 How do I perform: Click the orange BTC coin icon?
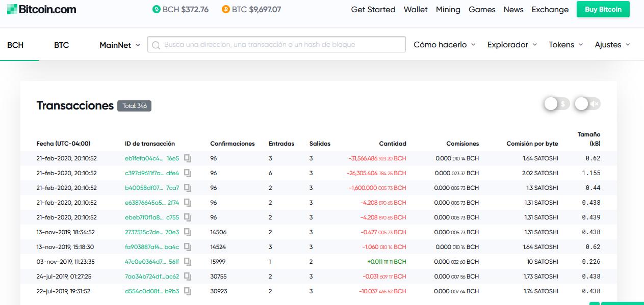tap(226, 9)
